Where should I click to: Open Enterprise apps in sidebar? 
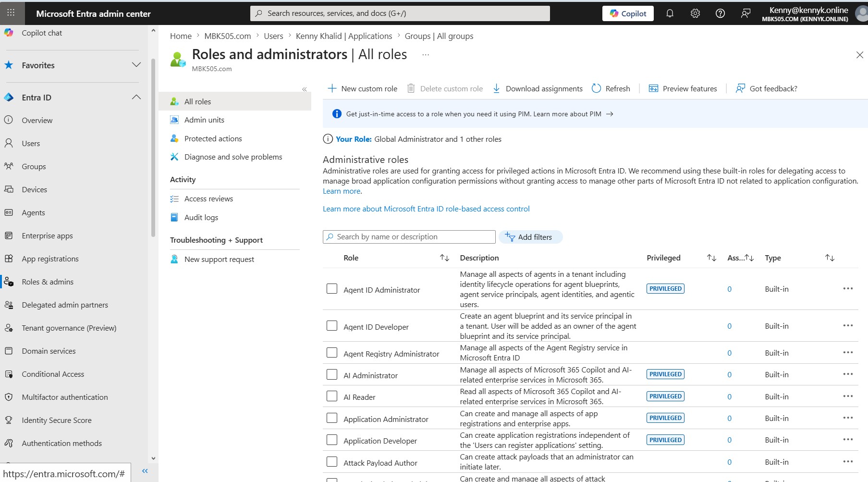tap(47, 235)
